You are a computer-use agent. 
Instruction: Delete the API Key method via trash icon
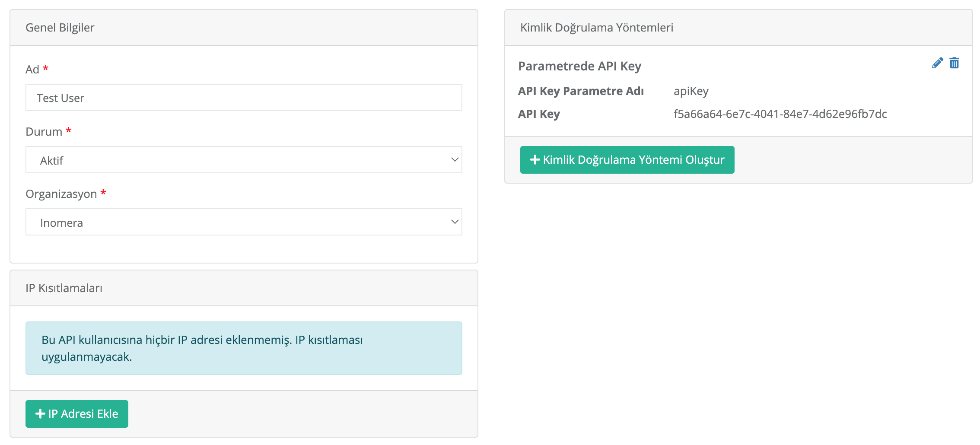[x=954, y=63]
